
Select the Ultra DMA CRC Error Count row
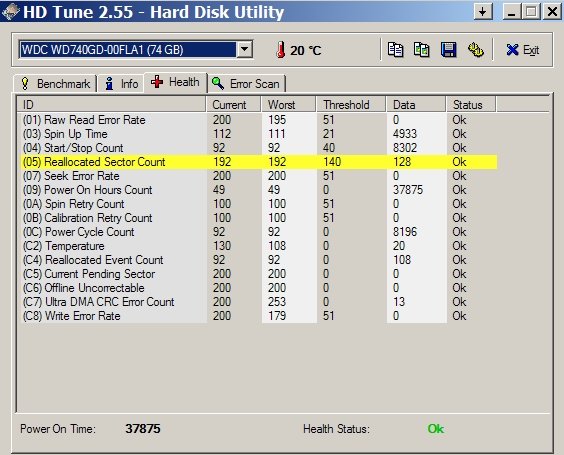(x=259, y=302)
